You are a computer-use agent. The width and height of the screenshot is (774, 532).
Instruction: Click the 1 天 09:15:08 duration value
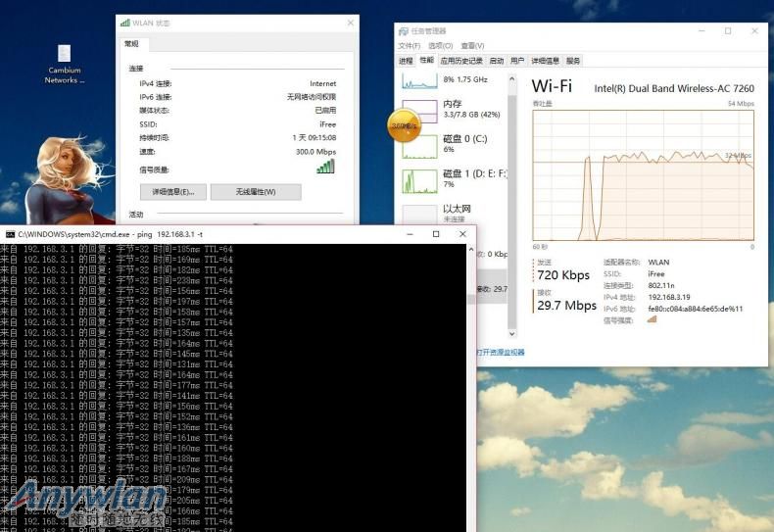tap(314, 138)
